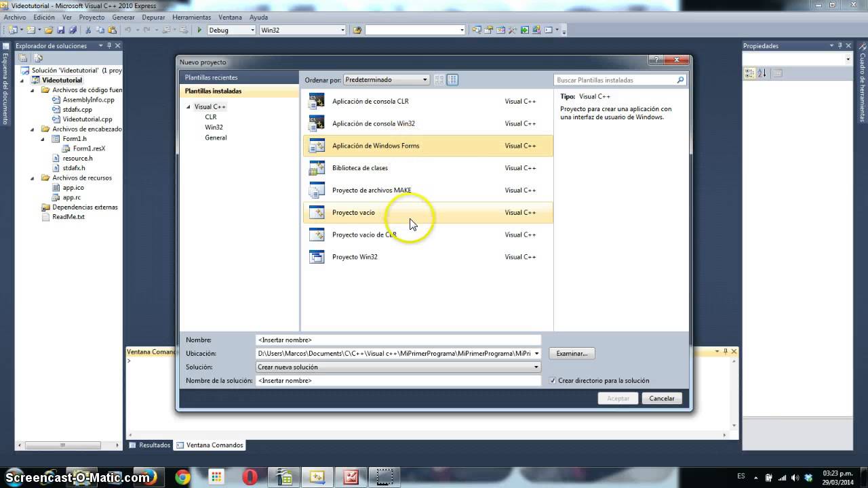Screen dimensions: 868x488
Task: Switch to the Resultados tab
Action: click(x=151, y=445)
